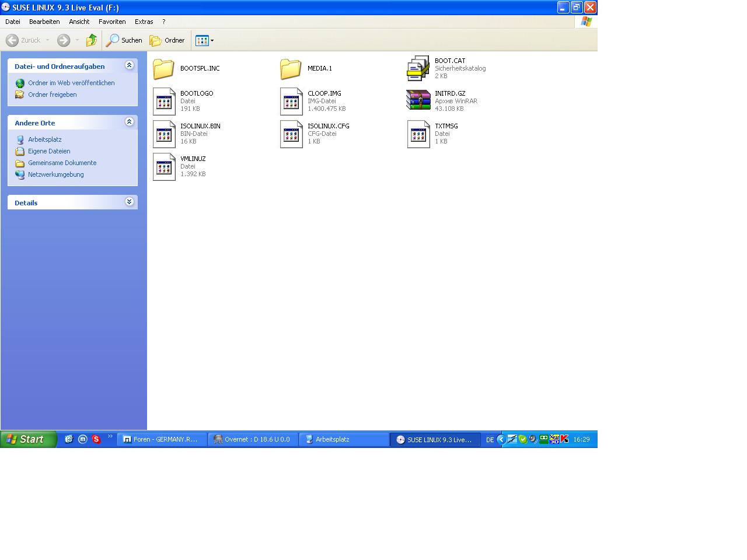Image resolution: width=747 pixels, height=560 pixels.
Task: Click the Start button
Action: pyautogui.click(x=29, y=439)
